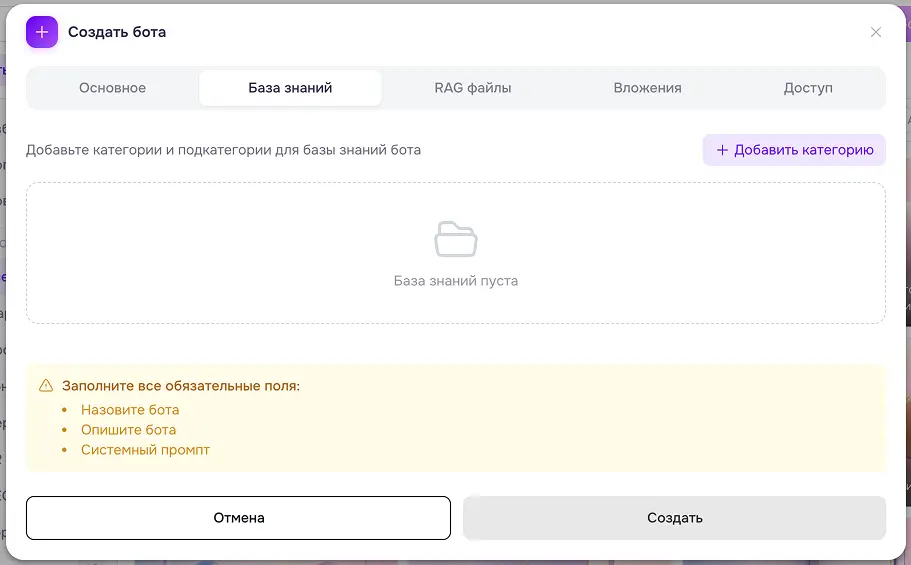Click the Опишите бота item
The image size is (911, 565).
point(128,430)
